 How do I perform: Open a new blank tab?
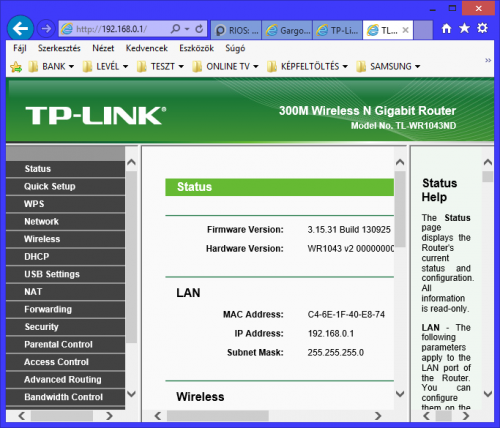point(423,30)
